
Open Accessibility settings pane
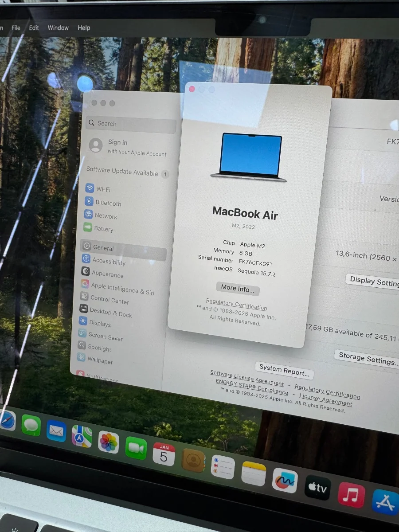(108, 262)
